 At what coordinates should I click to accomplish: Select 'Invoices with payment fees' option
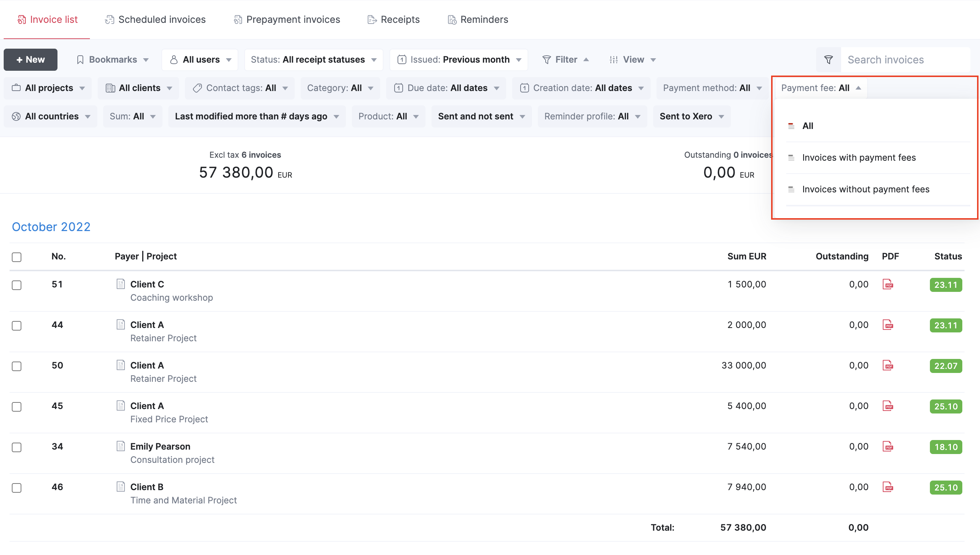click(878, 157)
